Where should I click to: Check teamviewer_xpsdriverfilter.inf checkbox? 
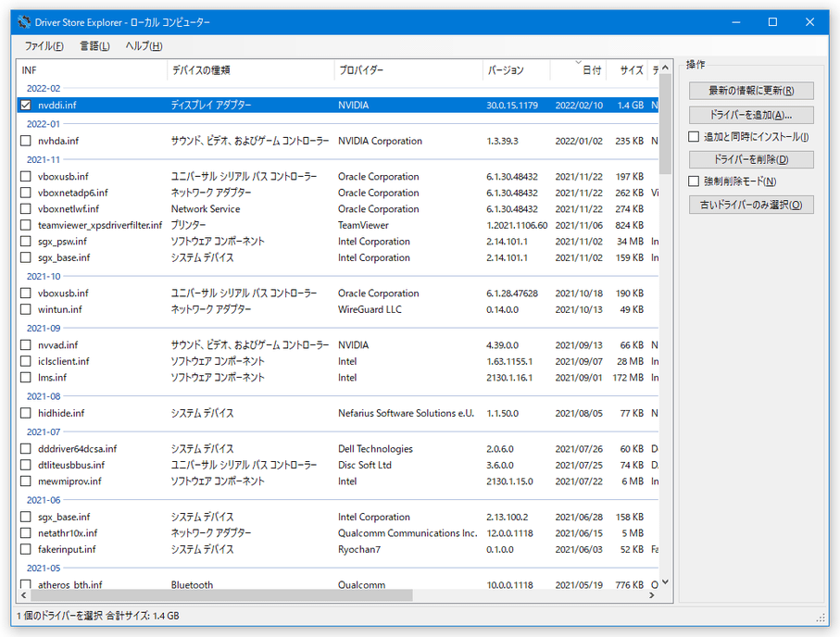(26, 225)
